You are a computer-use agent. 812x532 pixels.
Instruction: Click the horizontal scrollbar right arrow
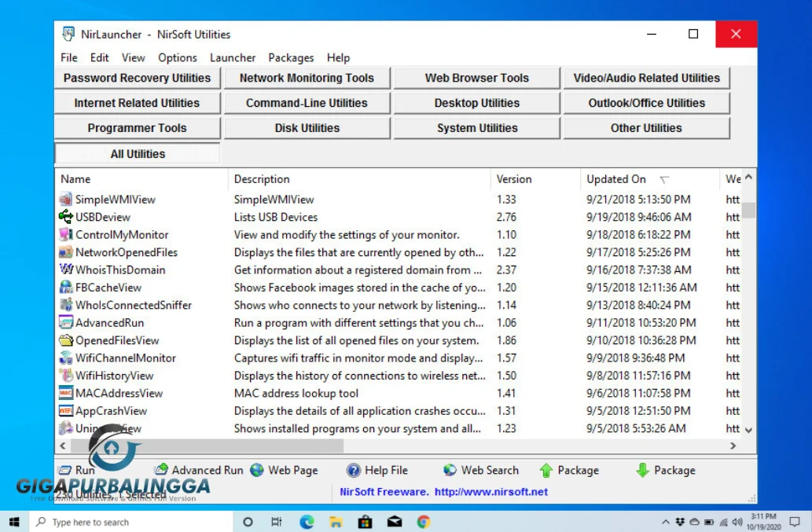point(733,446)
